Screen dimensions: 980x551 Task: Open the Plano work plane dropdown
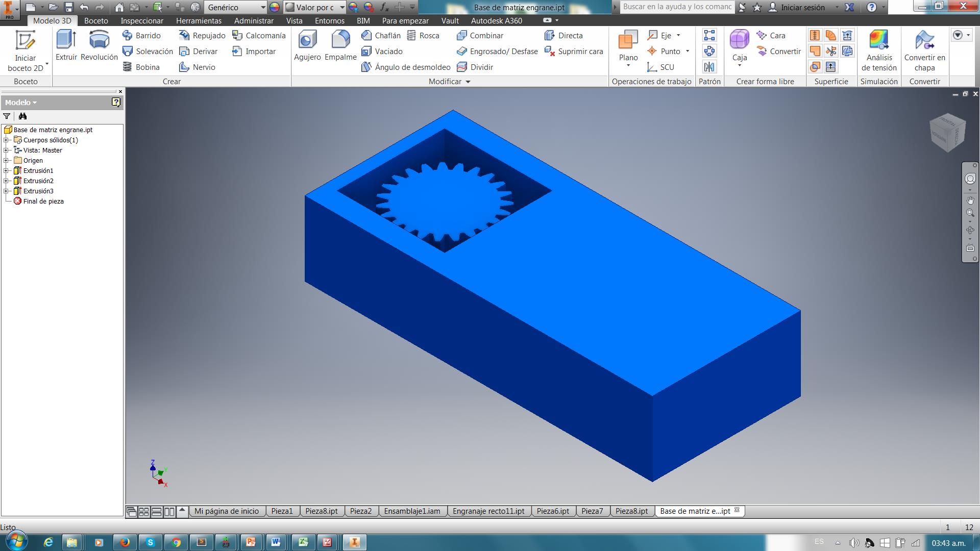point(628,66)
